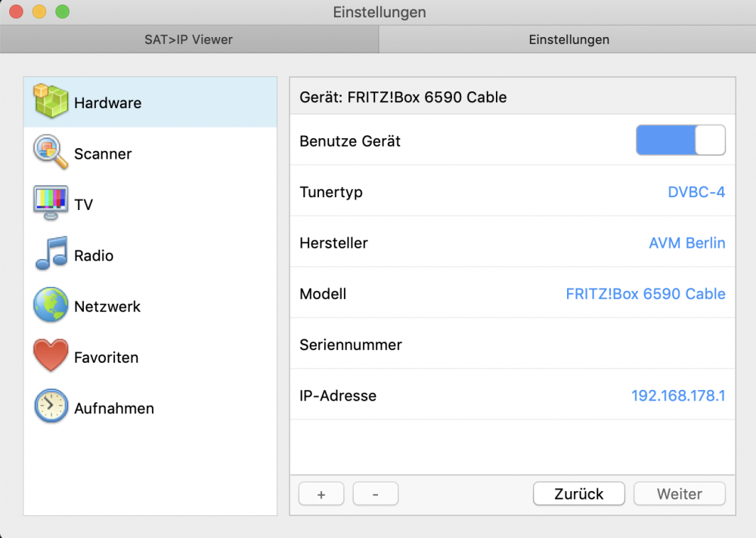The width and height of the screenshot is (756, 538).
Task: Click the TV color bars monitor icon
Action: click(x=51, y=204)
